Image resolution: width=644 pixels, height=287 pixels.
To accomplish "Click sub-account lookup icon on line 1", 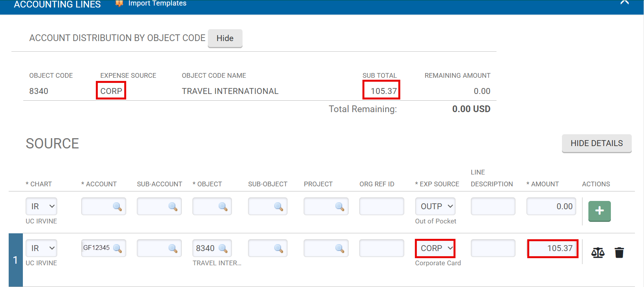I will [x=173, y=248].
